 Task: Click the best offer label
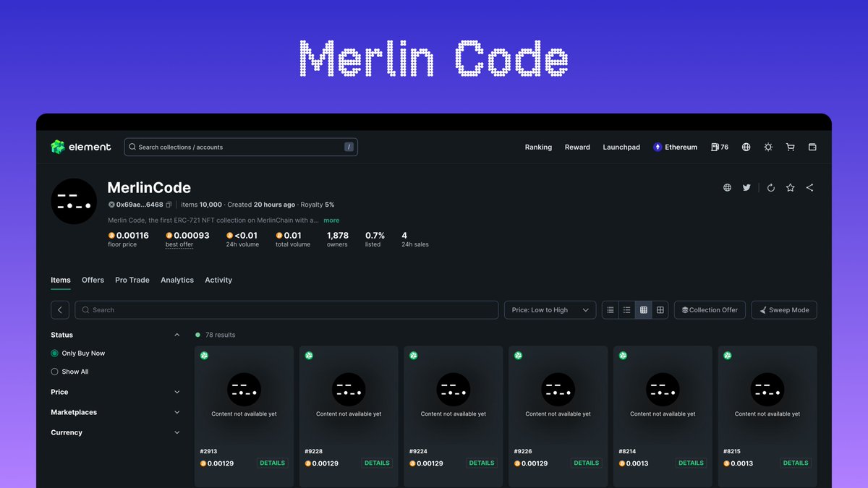tap(179, 245)
